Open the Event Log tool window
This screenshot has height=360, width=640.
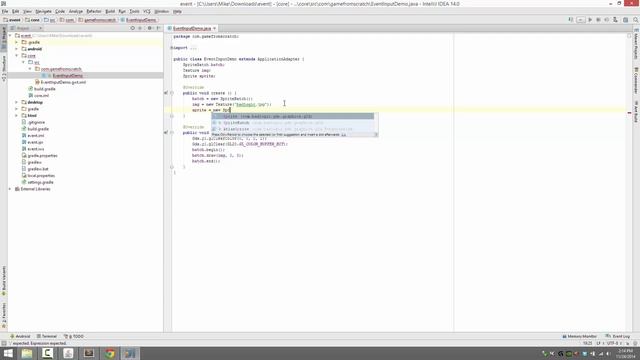click(618, 336)
